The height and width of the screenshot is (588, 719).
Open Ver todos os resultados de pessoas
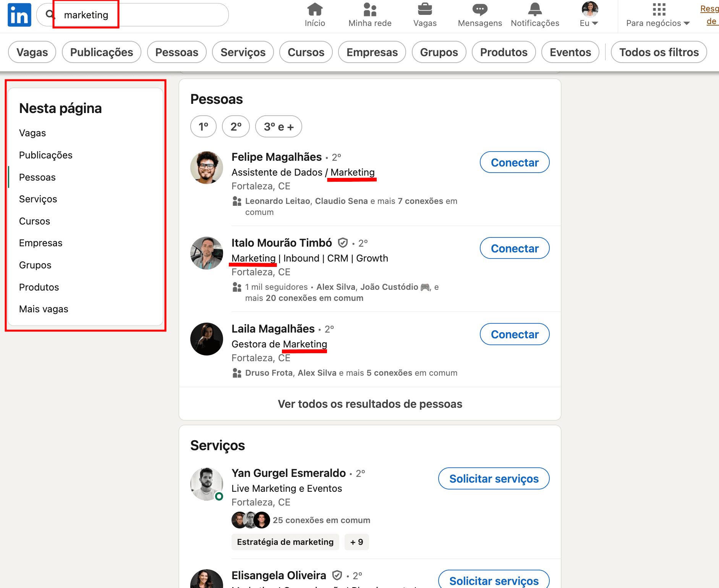pos(370,404)
